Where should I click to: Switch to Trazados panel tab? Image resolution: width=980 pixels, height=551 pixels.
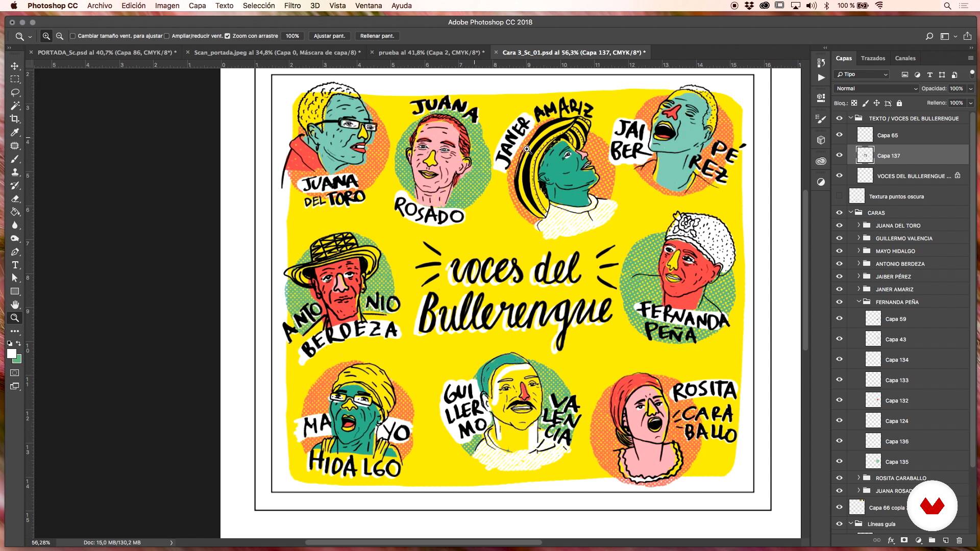873,58
